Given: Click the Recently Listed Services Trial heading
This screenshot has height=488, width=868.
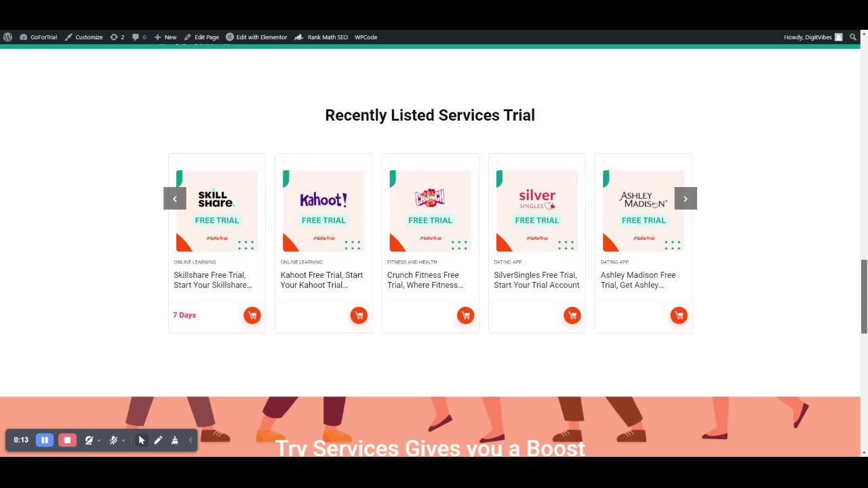Looking at the screenshot, I should click(430, 115).
